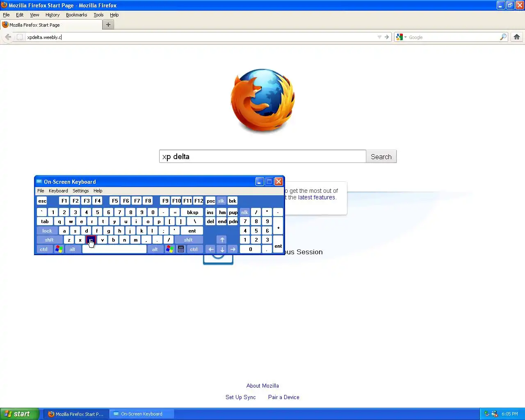The image size is (525, 420).
Task: Open Firefox File menu
Action: point(6,15)
